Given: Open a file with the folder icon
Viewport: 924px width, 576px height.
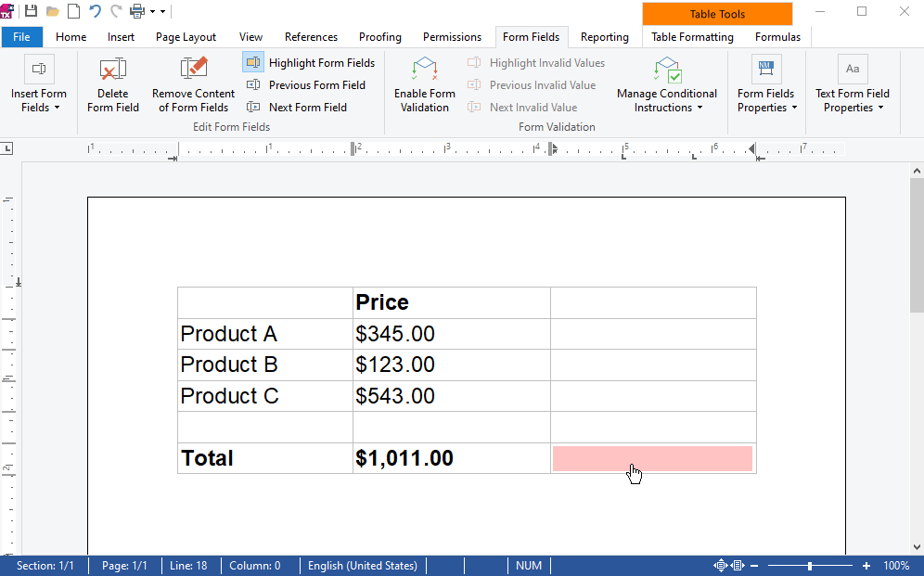Looking at the screenshot, I should tap(53, 11).
